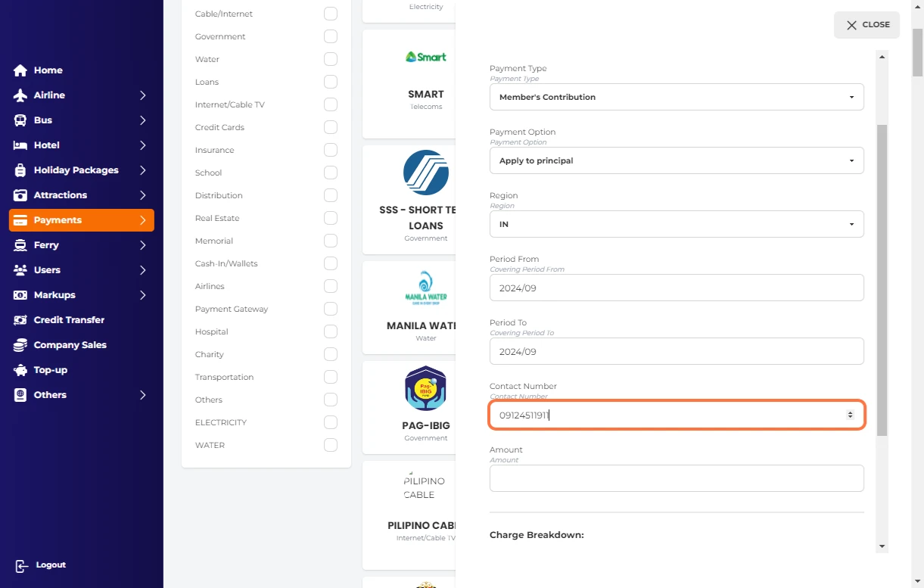Click the Ferry ship icon
Image resolution: width=924 pixels, height=588 pixels.
coord(20,245)
